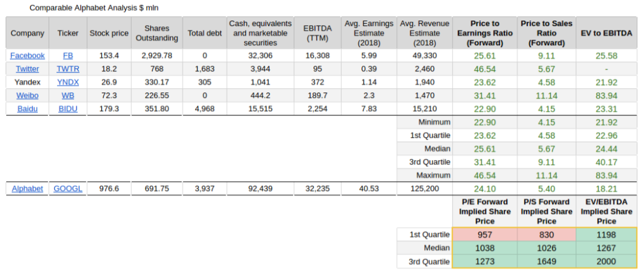Viewport: 644px width, 273px height.
Task: Click the BIDU ticker link
Action: (68, 109)
